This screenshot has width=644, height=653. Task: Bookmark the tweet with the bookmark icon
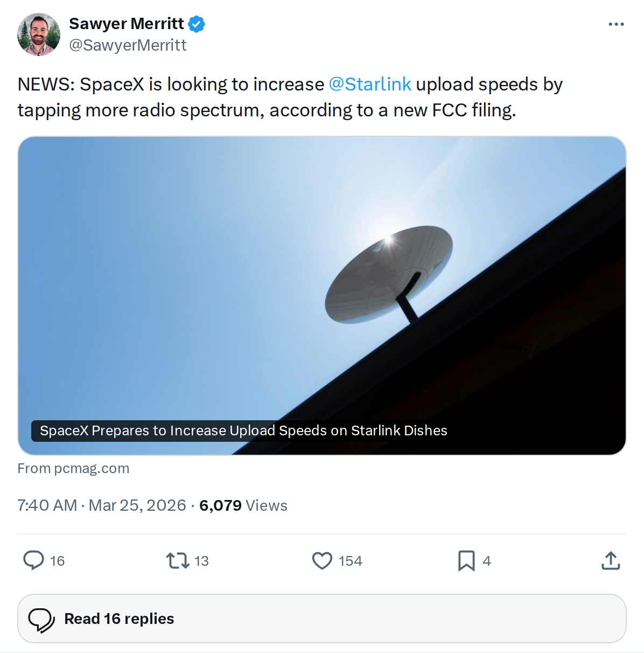point(467,561)
